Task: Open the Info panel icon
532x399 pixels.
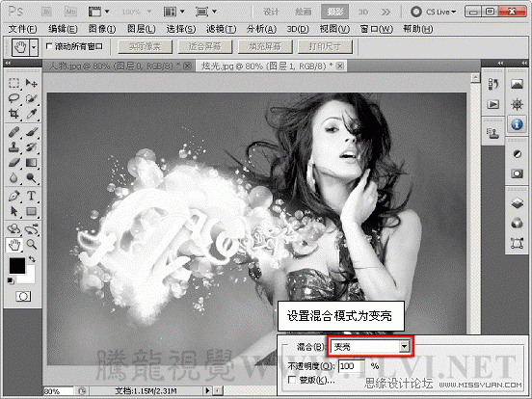Action: click(517, 124)
